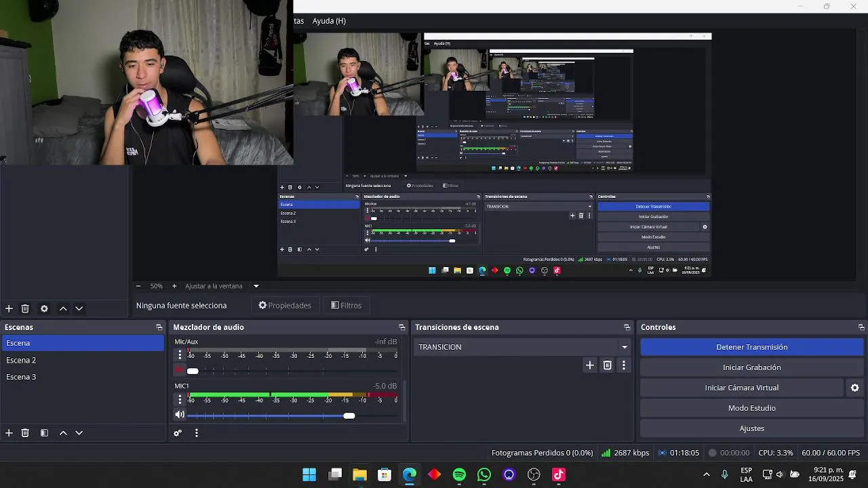Zoom out the preview with minus icon
The width and height of the screenshot is (868, 488).
pyautogui.click(x=138, y=286)
